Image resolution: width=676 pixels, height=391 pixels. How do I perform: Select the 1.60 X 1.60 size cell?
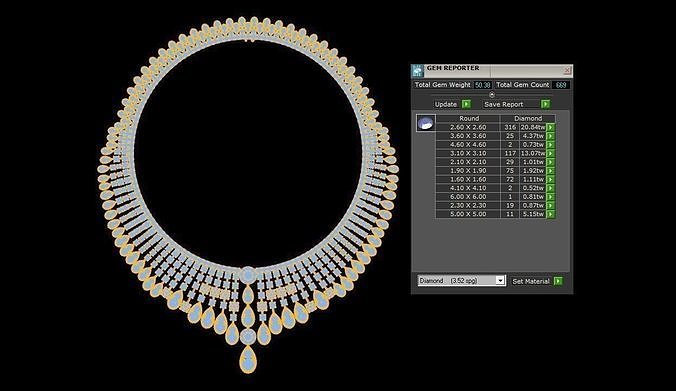[468, 179]
